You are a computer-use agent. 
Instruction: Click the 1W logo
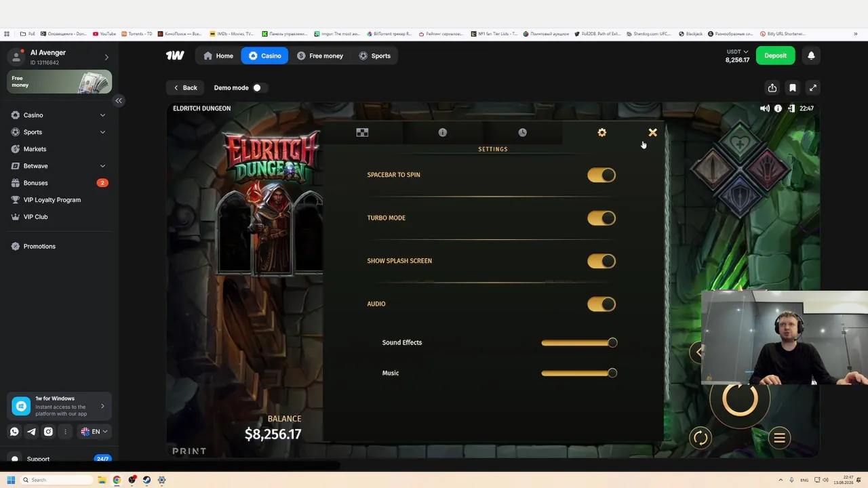point(175,56)
